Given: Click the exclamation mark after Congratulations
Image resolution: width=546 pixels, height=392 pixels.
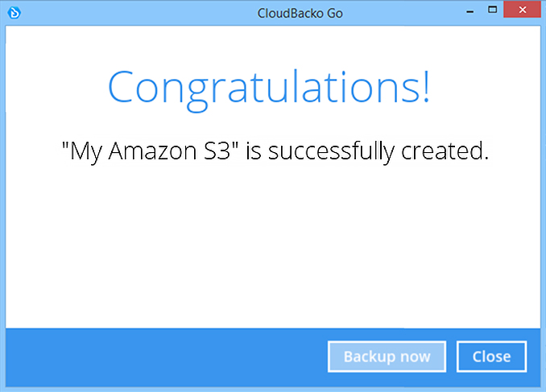Looking at the screenshot, I should click(x=426, y=86).
